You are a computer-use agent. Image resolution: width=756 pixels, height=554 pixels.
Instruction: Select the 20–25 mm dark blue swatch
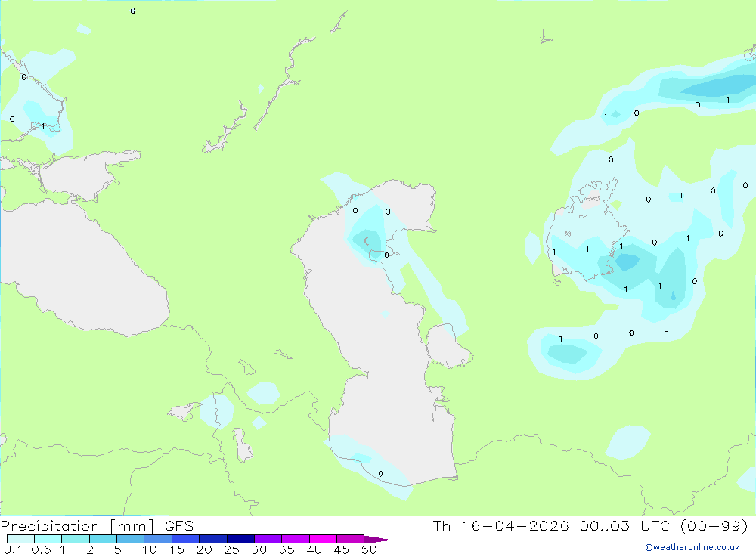pyautogui.click(x=213, y=539)
